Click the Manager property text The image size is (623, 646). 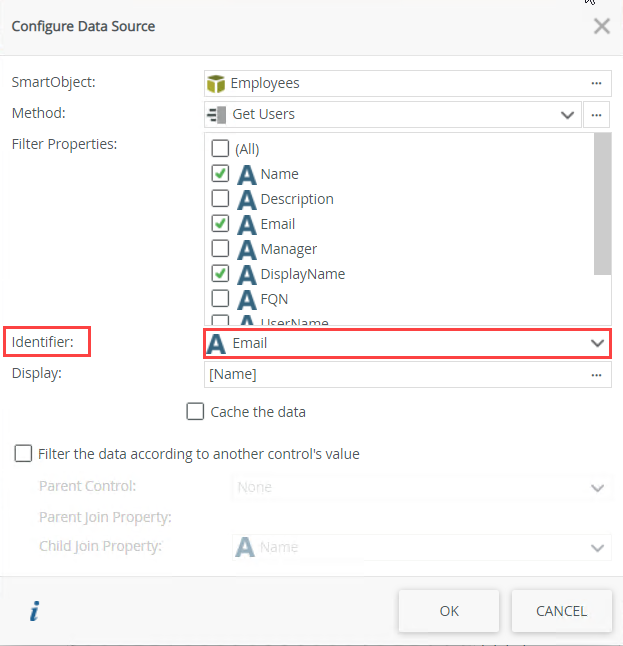289,249
